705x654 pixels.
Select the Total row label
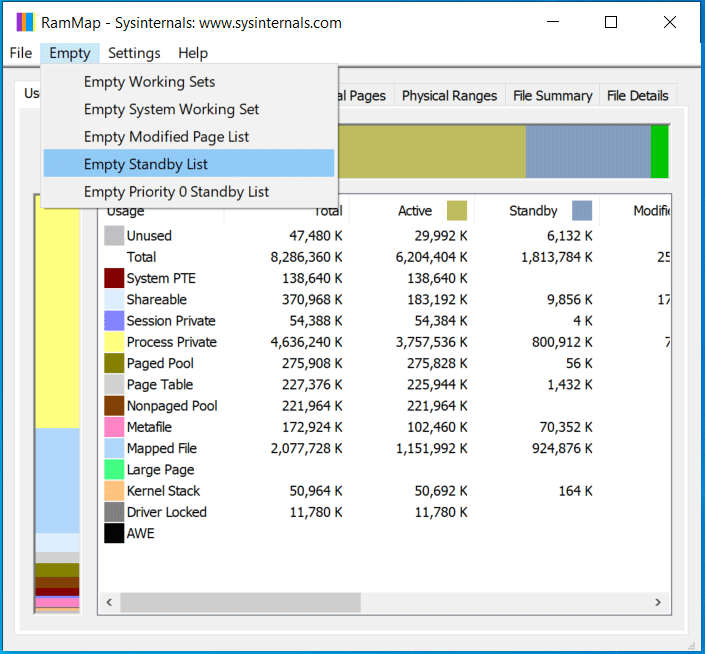pyautogui.click(x=141, y=257)
